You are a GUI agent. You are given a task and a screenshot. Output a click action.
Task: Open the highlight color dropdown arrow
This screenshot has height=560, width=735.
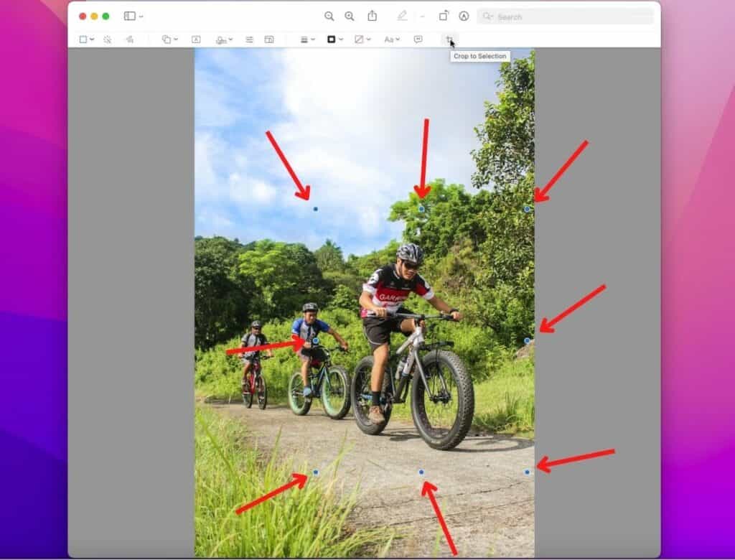pos(422,17)
